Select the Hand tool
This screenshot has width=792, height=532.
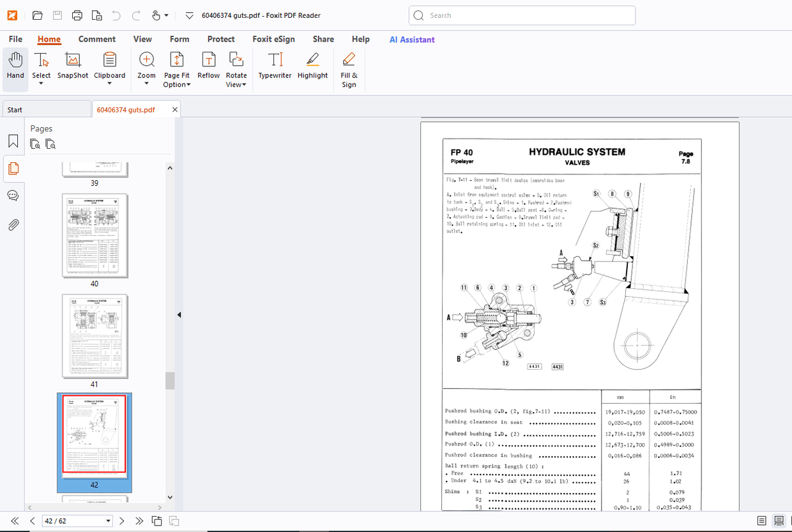pos(15,66)
